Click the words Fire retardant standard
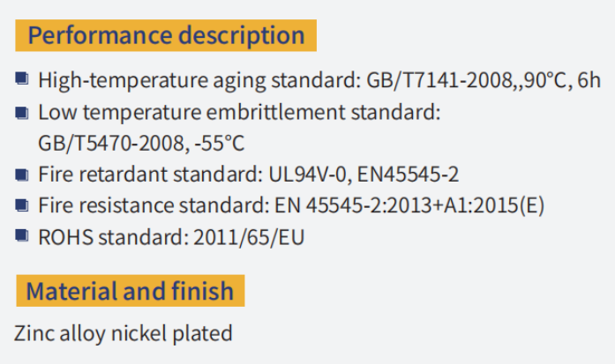This screenshot has width=615, height=364. coord(150,175)
